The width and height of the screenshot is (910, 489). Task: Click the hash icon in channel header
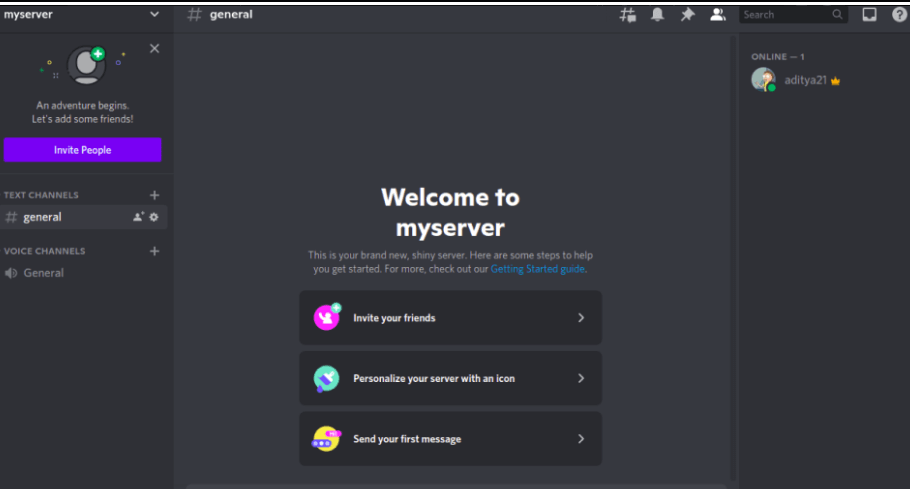click(x=194, y=15)
